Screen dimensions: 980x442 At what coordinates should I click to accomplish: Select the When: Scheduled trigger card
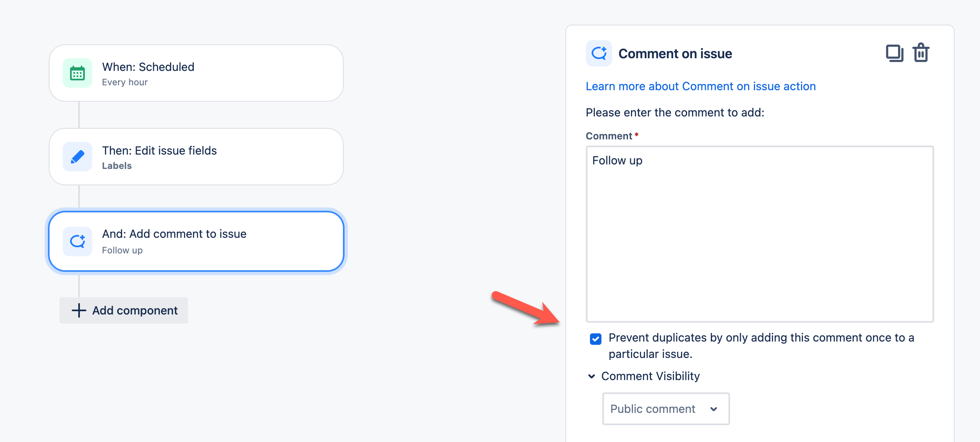[196, 73]
